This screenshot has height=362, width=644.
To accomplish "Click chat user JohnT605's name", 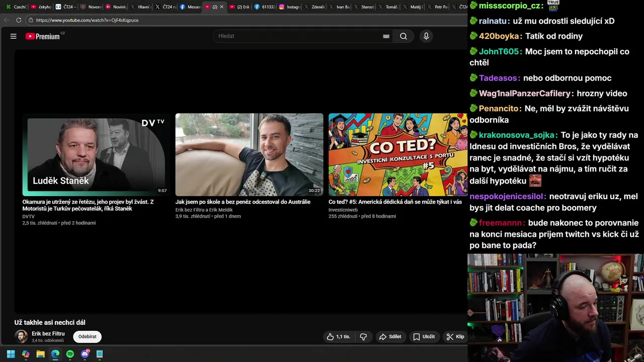I will tap(500, 52).
